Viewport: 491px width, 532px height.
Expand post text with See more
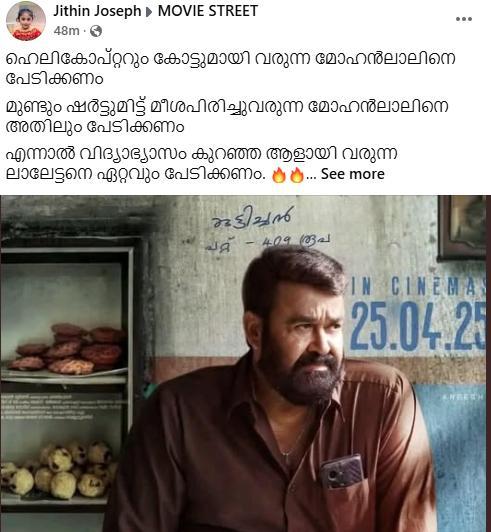(353, 174)
